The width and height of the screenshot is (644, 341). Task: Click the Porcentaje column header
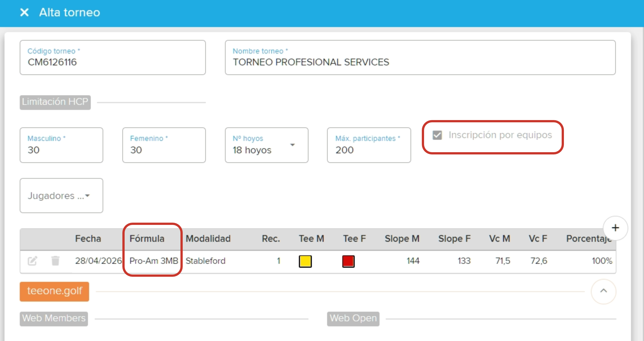(589, 239)
